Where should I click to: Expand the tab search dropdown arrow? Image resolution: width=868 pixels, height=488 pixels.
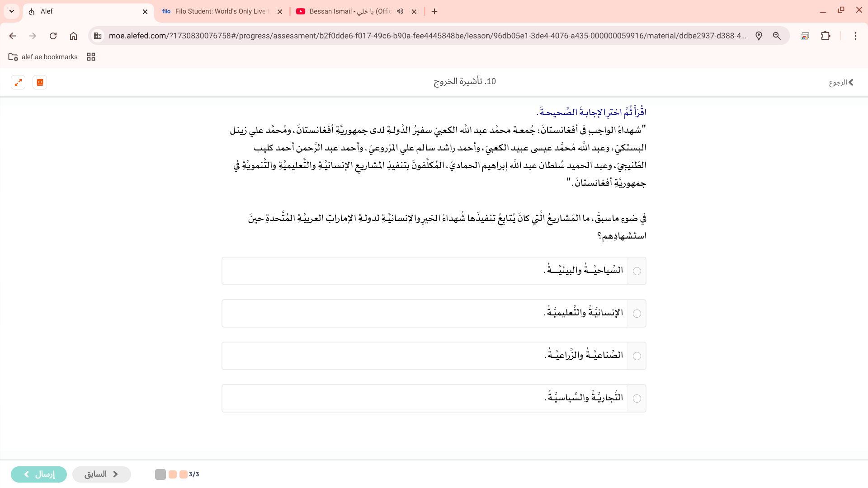pyautogui.click(x=12, y=11)
